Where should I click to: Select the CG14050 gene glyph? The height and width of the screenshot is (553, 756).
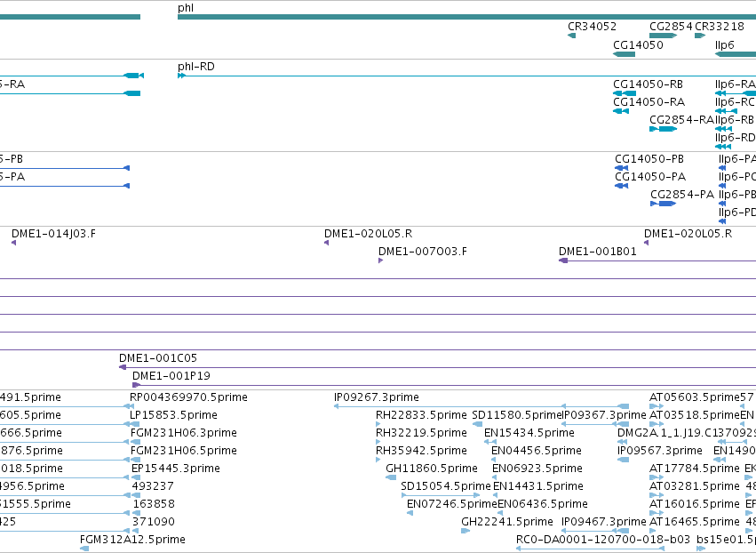[624, 54]
